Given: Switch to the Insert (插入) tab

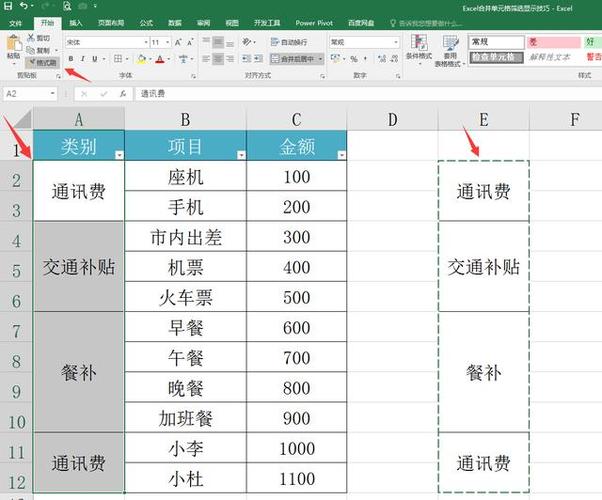Looking at the screenshot, I should [76, 23].
